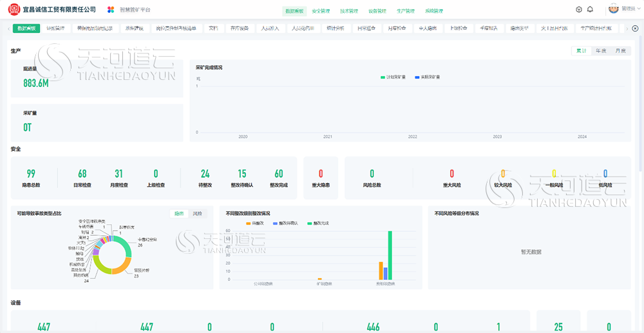
Task: Click the 管理员 user avatar
Action: tap(614, 8)
